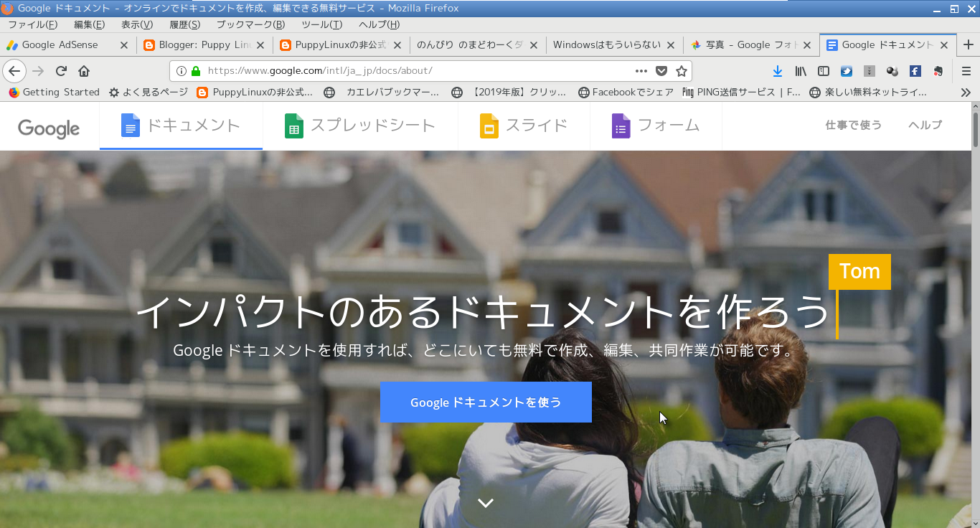Open the PING送信サービス bookmark
980x528 pixels.
coord(741,92)
